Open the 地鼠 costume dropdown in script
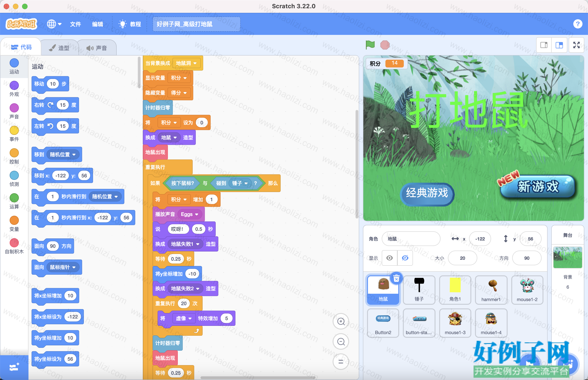Screen dimensions: 588x380 pos(169,137)
